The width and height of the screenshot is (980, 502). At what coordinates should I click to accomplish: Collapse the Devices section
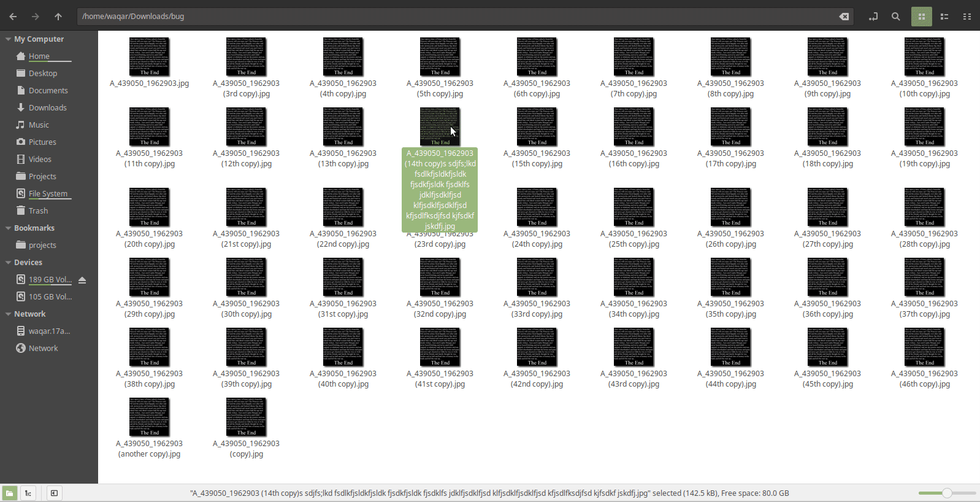[8, 262]
